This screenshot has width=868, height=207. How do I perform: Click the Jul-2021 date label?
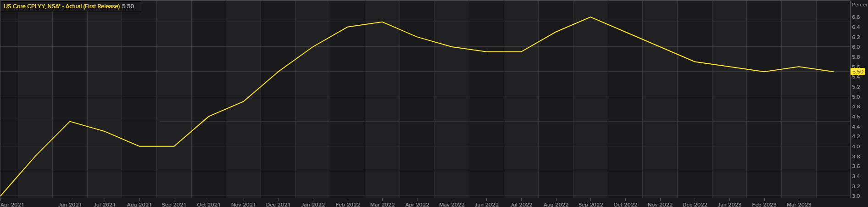click(x=105, y=205)
